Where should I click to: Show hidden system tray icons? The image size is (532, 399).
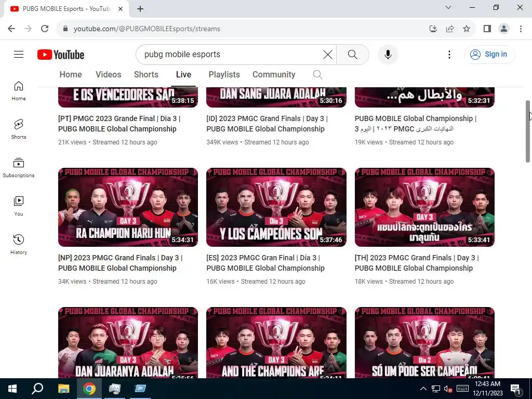point(423,389)
